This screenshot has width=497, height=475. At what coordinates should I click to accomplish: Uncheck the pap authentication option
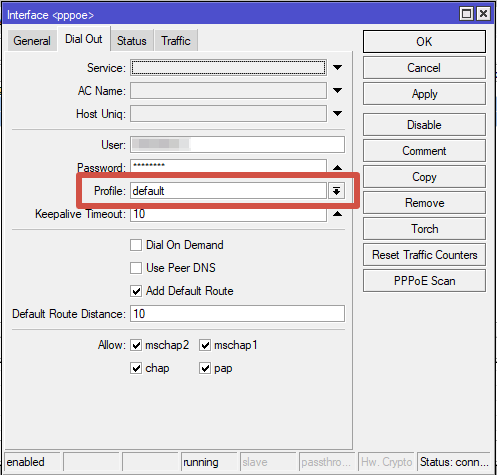click(205, 368)
